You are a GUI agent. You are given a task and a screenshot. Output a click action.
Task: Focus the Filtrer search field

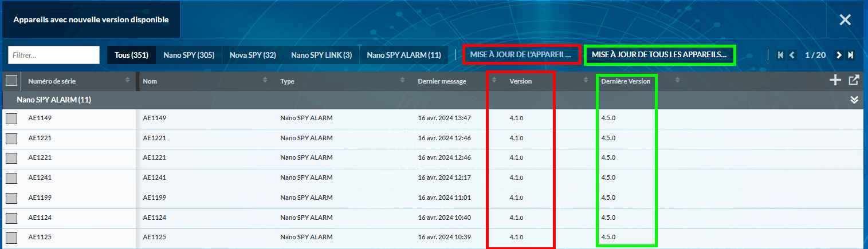point(54,55)
